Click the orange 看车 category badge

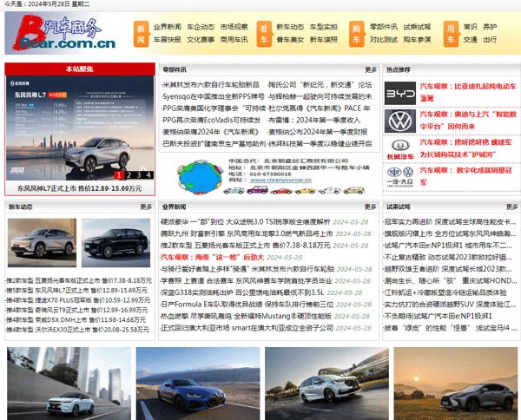(264, 34)
